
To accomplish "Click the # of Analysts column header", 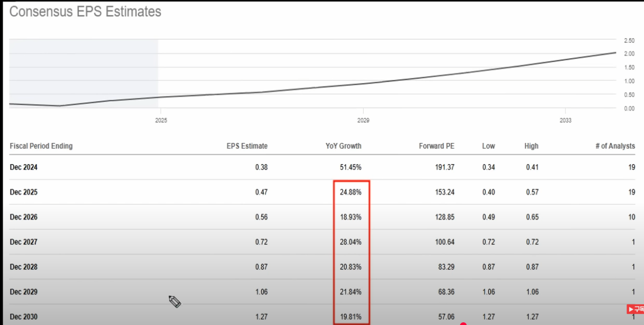I will [615, 146].
